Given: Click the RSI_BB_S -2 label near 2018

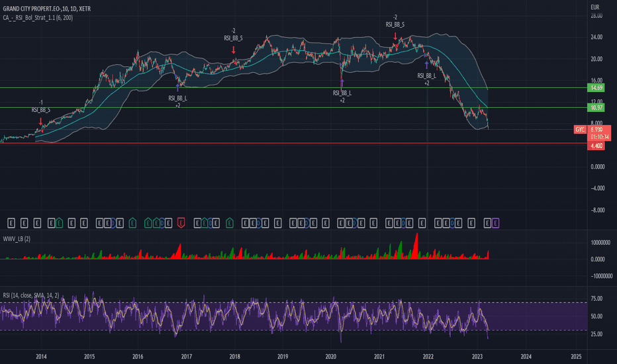Looking at the screenshot, I should 233,34.
